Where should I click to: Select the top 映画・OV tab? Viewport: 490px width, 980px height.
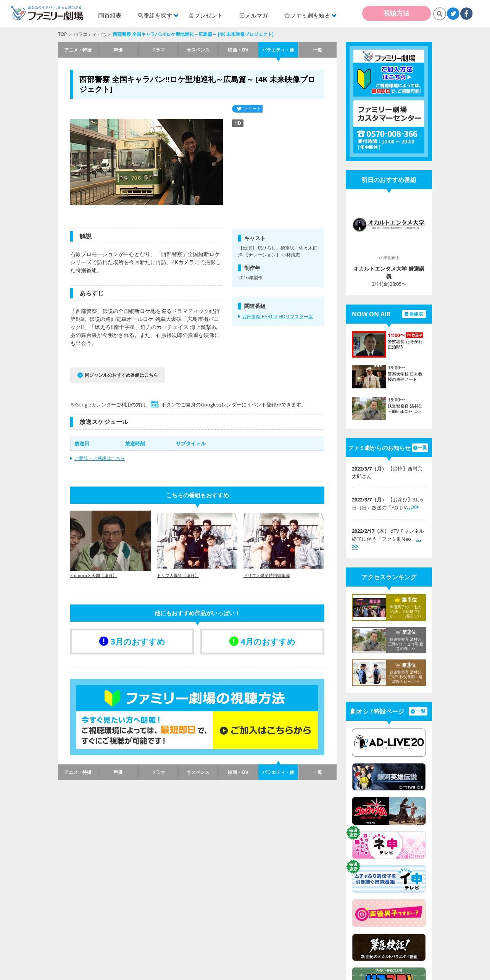point(238,50)
